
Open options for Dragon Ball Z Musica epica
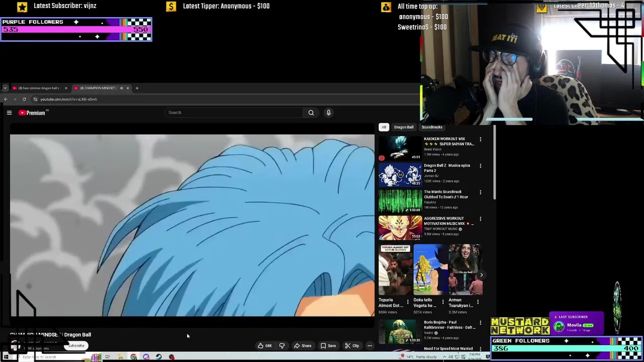(480, 166)
